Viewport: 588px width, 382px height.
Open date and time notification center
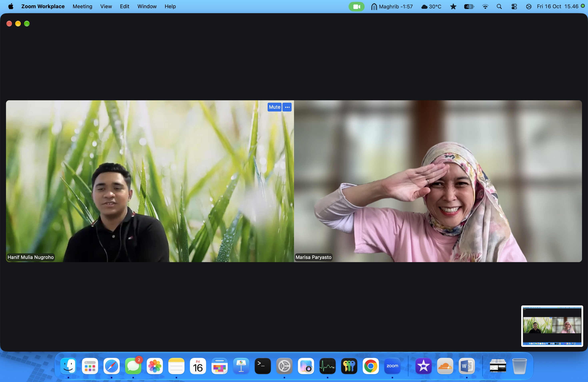click(x=558, y=6)
